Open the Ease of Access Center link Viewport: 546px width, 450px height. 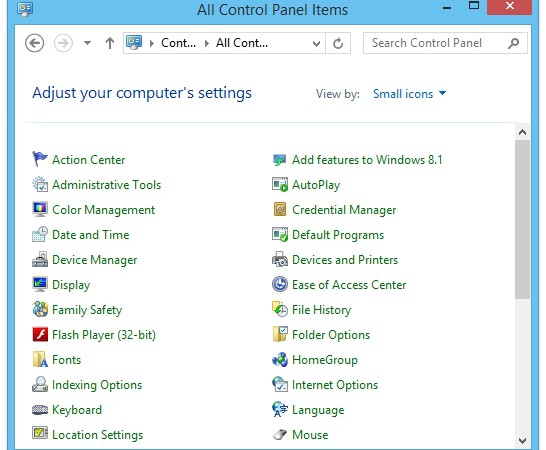pyautogui.click(x=349, y=285)
